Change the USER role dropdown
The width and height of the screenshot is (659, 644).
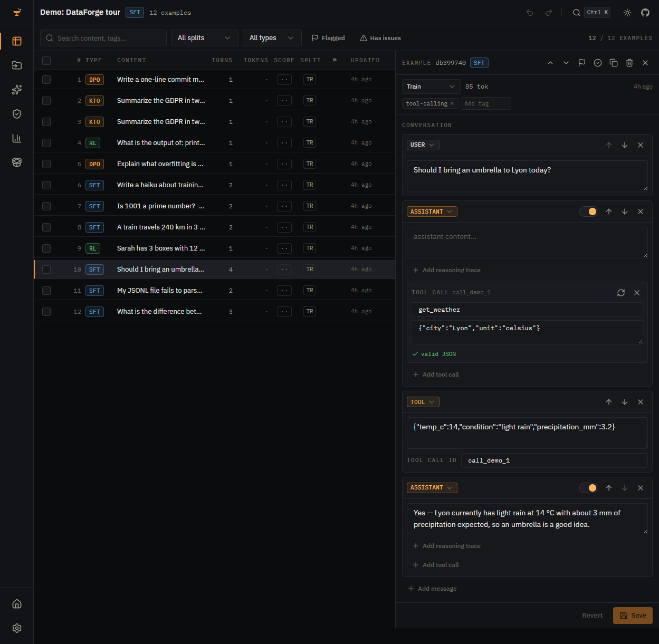pyautogui.click(x=423, y=145)
